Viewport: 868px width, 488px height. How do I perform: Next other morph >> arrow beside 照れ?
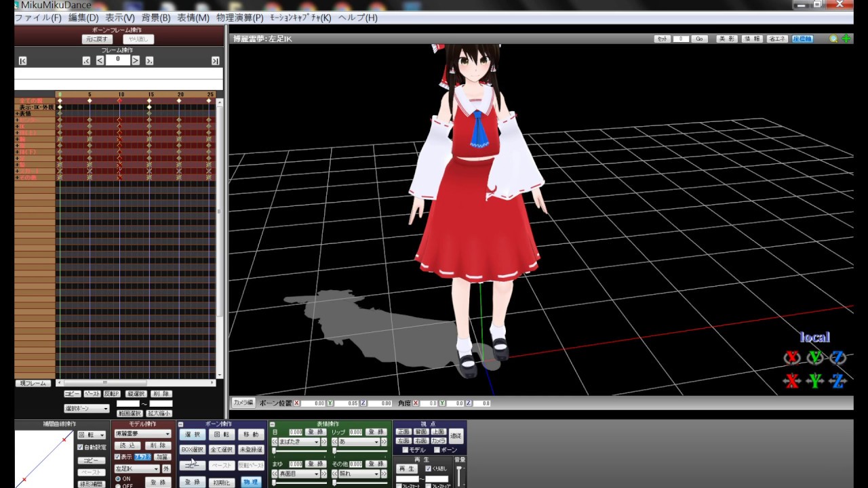(x=384, y=474)
